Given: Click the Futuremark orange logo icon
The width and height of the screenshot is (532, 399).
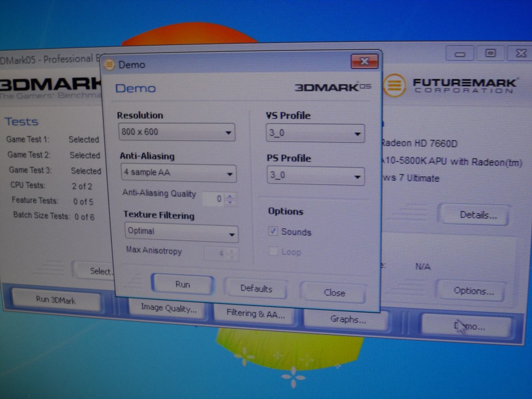Looking at the screenshot, I should click(394, 85).
